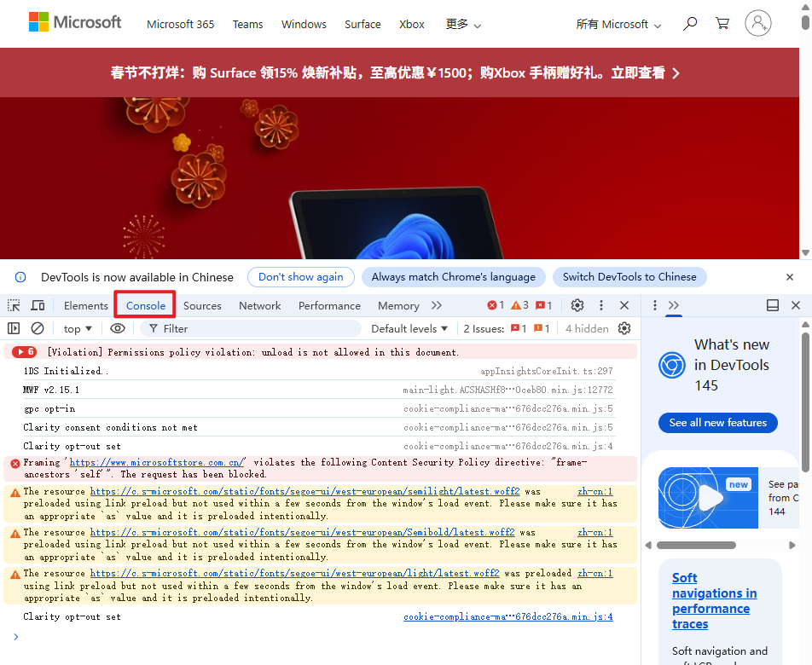The width and height of the screenshot is (812, 665).
Task: Click the right arrow of carousel scrollbar
Action: pos(792,545)
